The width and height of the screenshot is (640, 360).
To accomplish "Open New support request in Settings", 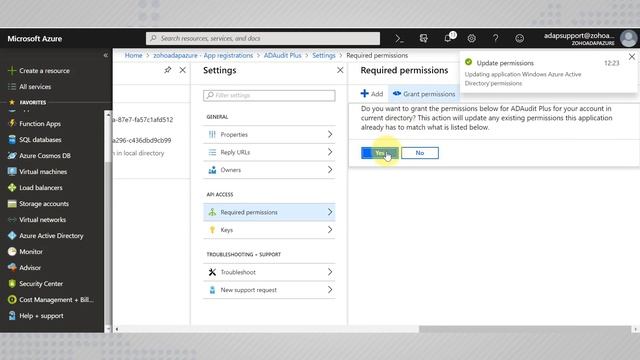I will pyautogui.click(x=269, y=290).
